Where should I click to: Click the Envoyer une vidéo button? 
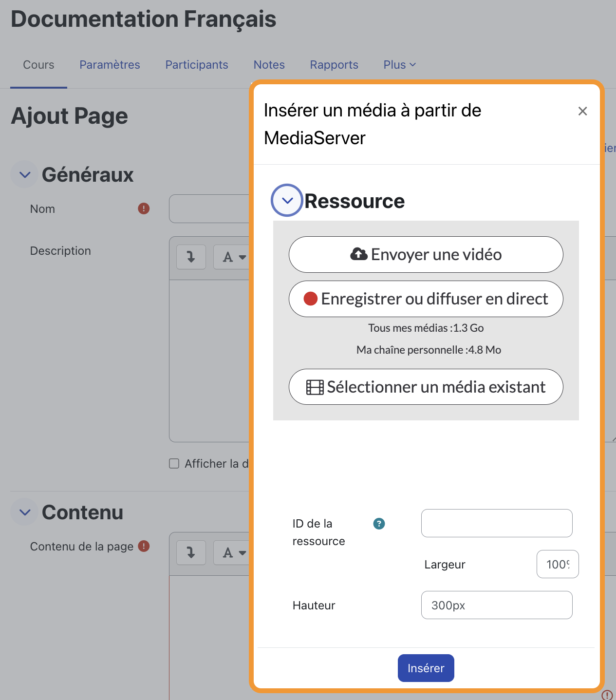point(426,254)
